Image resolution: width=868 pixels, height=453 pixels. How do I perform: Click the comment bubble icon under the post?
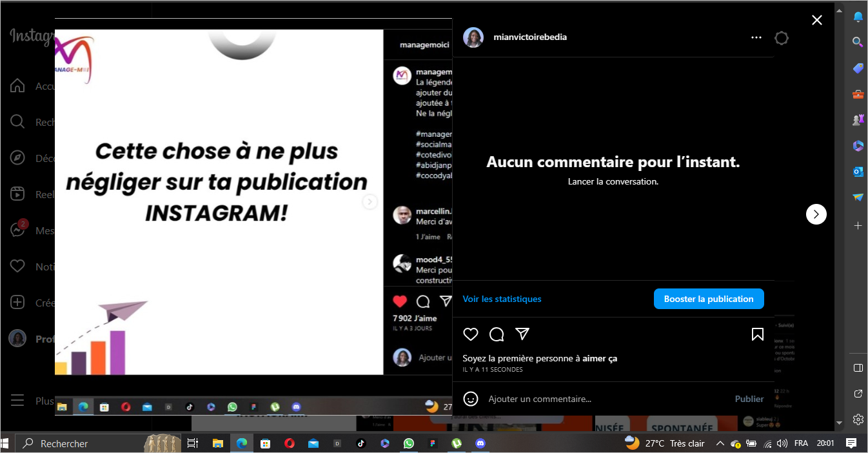point(497,334)
